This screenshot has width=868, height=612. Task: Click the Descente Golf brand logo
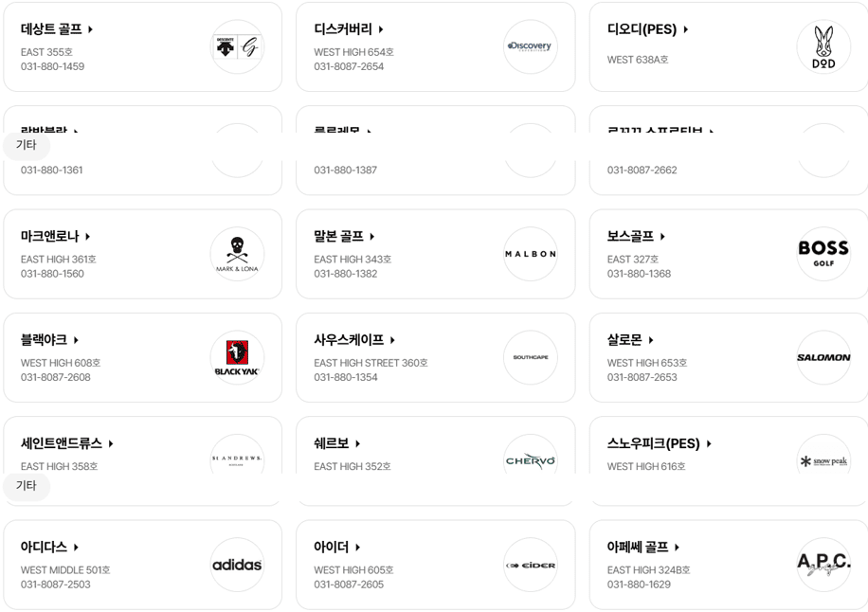pos(238,47)
